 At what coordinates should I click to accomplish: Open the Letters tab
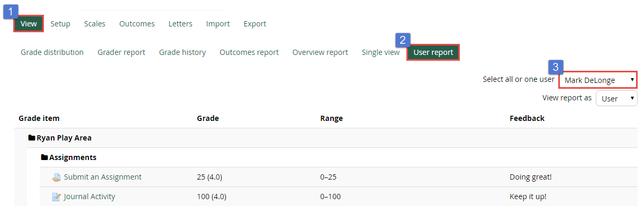coord(180,24)
